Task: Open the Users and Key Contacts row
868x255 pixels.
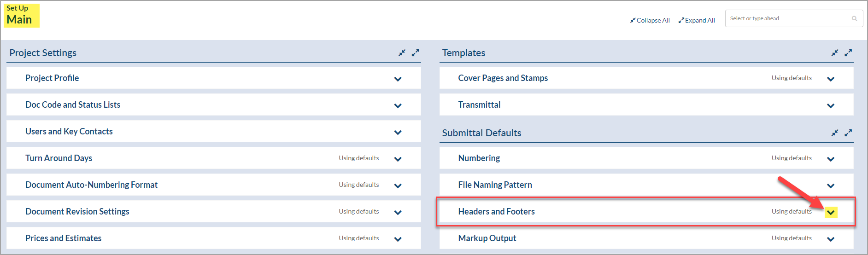Action: [x=214, y=131]
